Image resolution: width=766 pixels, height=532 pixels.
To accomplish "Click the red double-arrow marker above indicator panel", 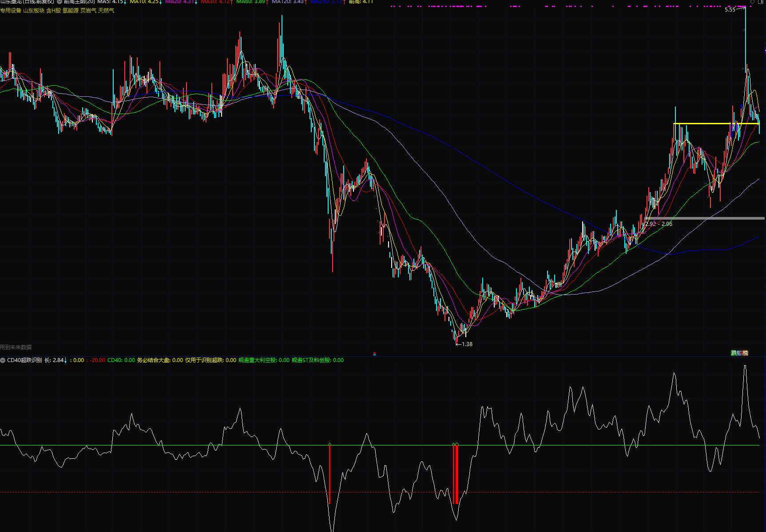I will click(x=374, y=354).
